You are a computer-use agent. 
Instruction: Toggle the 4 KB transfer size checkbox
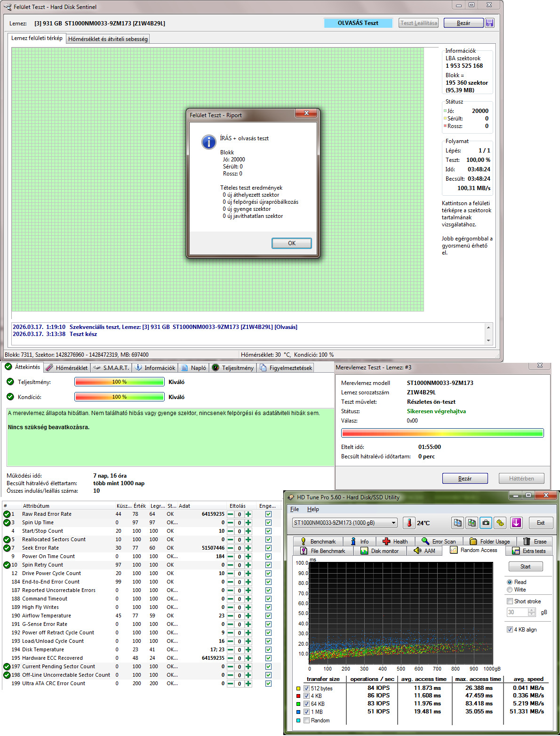(307, 696)
